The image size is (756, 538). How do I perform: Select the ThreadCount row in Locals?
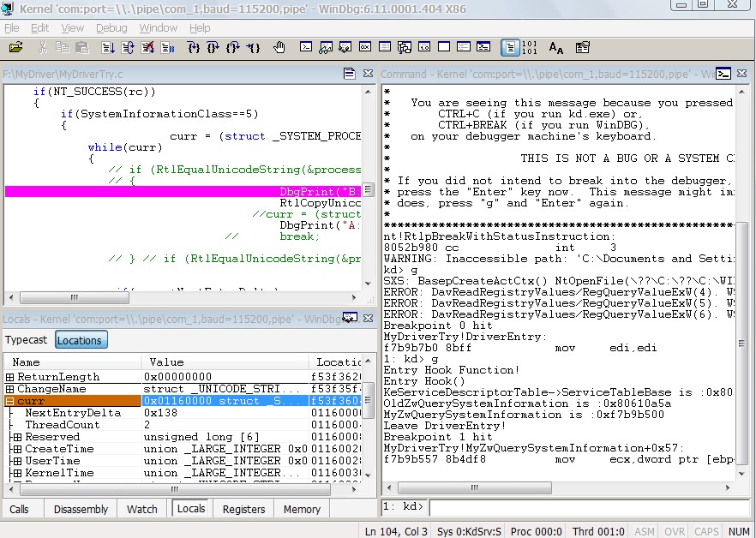pyautogui.click(x=183, y=425)
